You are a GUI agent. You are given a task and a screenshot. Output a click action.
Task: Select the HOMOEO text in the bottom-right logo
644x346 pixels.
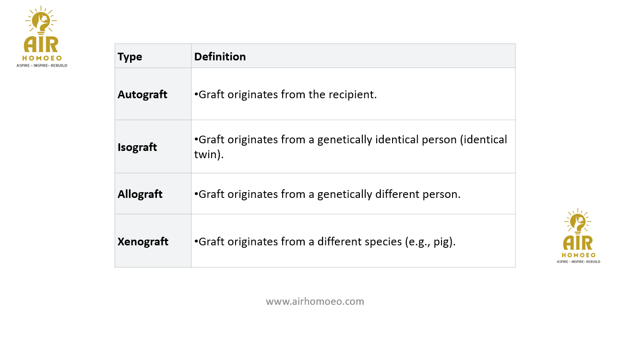tap(578, 255)
